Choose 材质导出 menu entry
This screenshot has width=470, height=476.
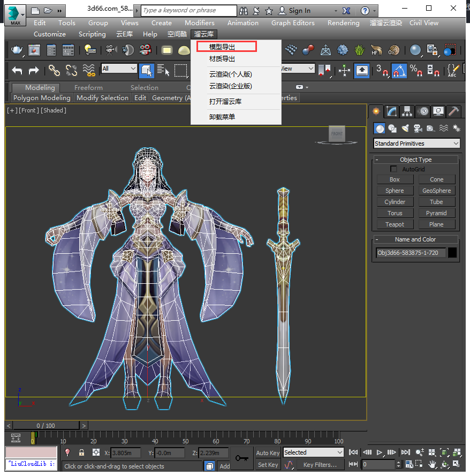222,59
